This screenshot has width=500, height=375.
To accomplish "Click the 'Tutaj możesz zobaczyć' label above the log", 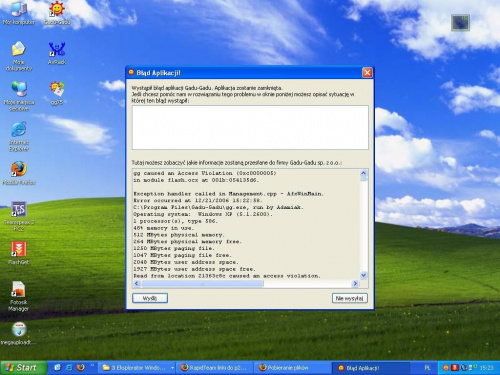I will 236,163.
